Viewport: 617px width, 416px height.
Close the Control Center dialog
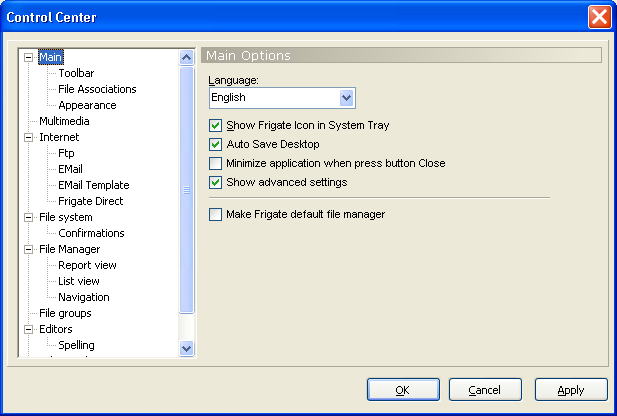click(x=600, y=17)
